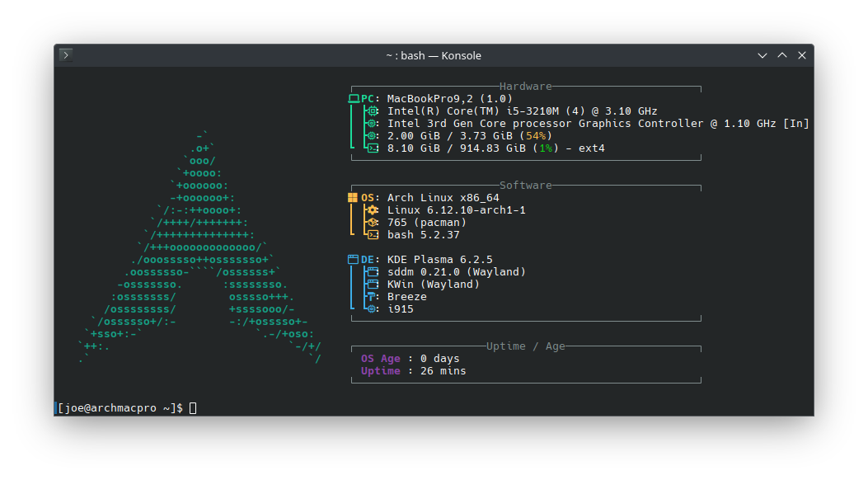Click the orange grid icon beside OS label
868x480 pixels.
(x=353, y=198)
